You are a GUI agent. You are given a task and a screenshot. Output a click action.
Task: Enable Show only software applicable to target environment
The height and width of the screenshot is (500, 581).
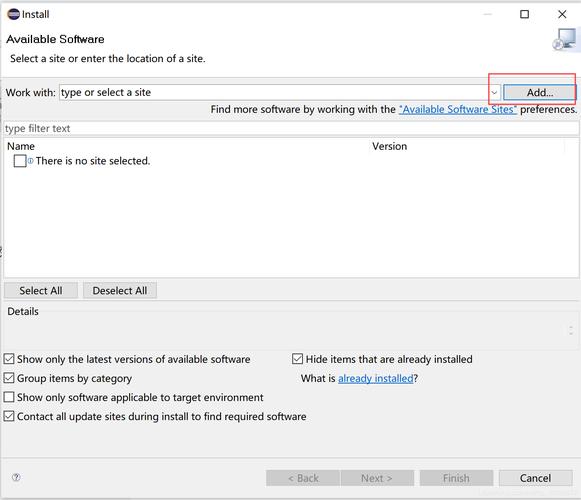click(9, 397)
